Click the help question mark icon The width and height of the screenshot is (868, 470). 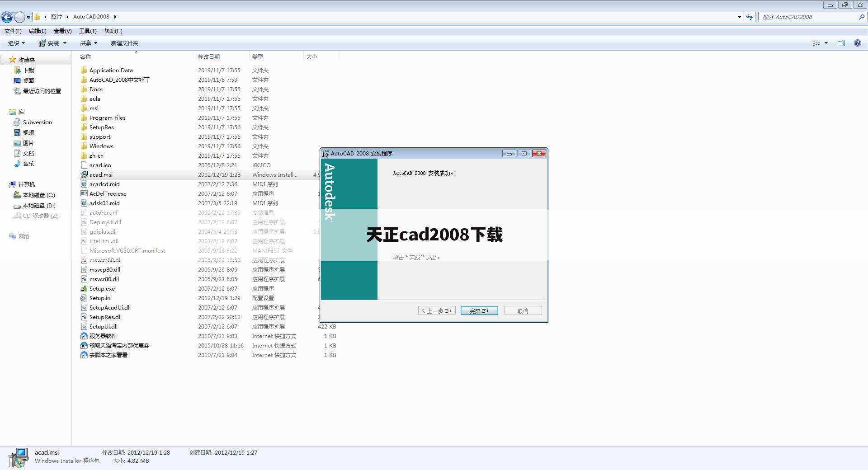click(857, 43)
